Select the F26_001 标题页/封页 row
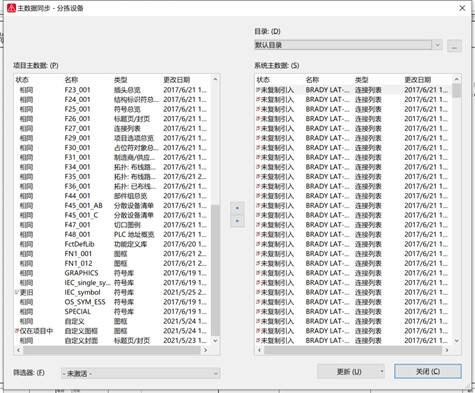This screenshot has width=475, height=393. [x=113, y=119]
